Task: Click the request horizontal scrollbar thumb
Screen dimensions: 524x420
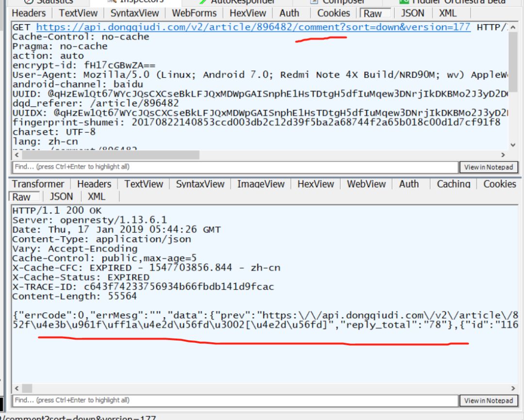Action: 111,155
